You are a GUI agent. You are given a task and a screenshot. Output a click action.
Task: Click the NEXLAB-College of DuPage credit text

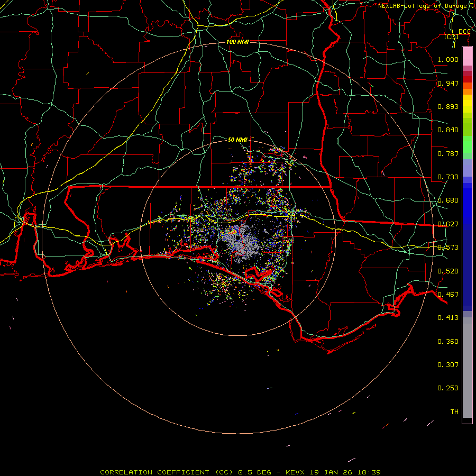(x=425, y=6)
